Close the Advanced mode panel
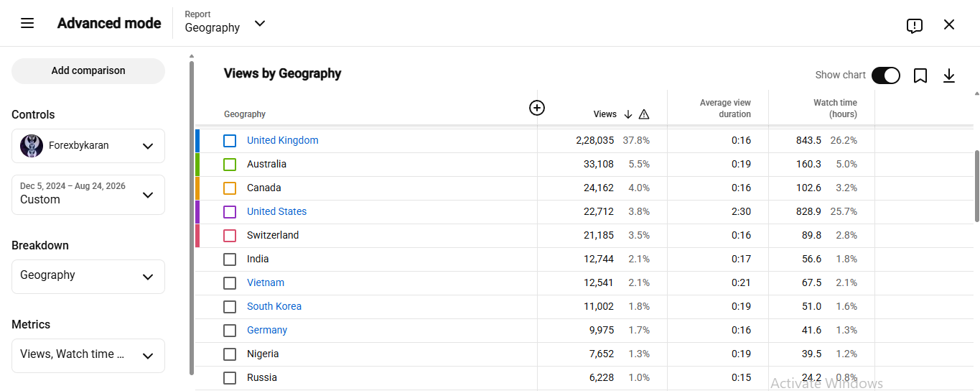The width and height of the screenshot is (980, 391). tap(949, 24)
